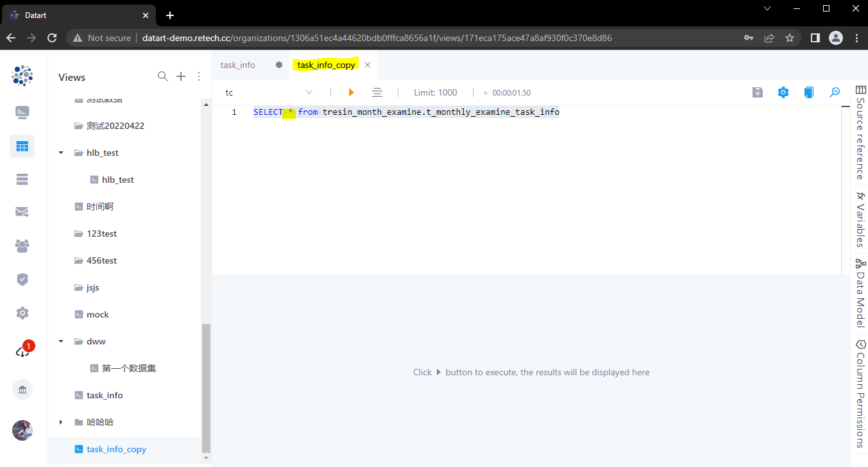Image resolution: width=868 pixels, height=467 pixels.
Task: Click the Limit: 1000 field
Action: (x=436, y=92)
